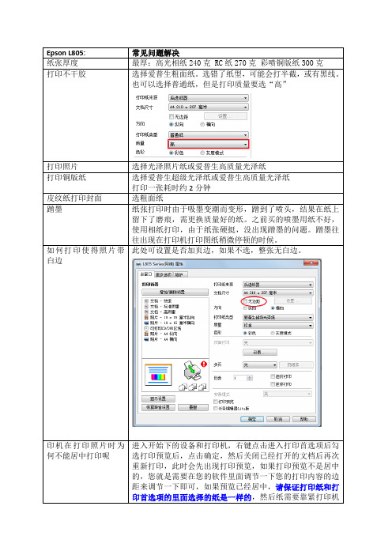
Task: Click the 显示设置 button
Action: pyautogui.click(x=158, y=398)
